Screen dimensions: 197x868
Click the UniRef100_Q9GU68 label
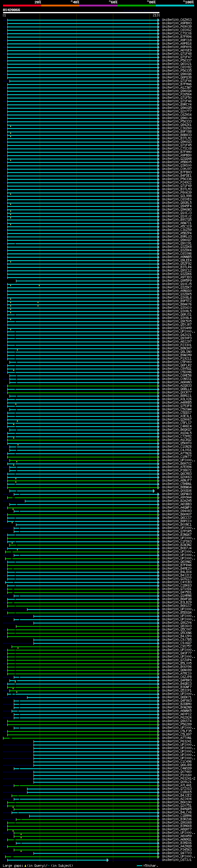177,822
